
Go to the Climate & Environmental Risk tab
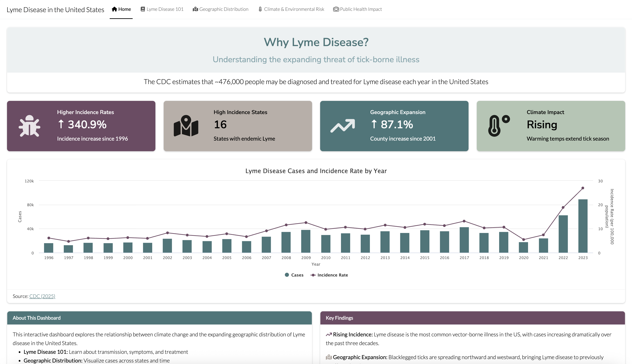(x=294, y=9)
